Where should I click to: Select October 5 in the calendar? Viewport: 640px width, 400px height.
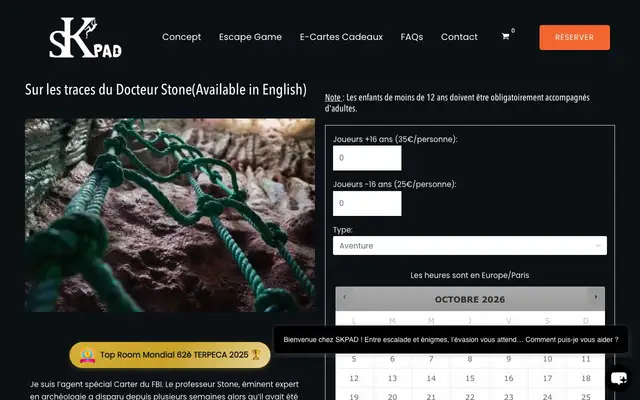pos(354,359)
